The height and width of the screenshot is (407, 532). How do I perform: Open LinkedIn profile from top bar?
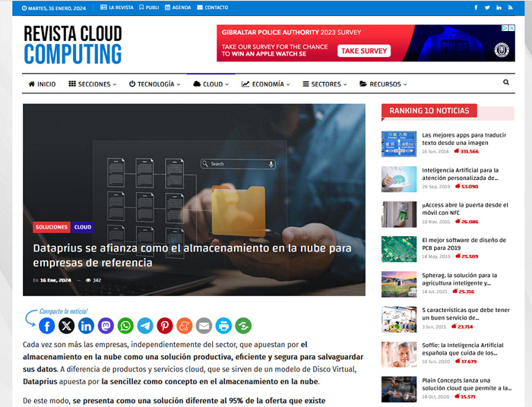pyautogui.click(x=499, y=8)
